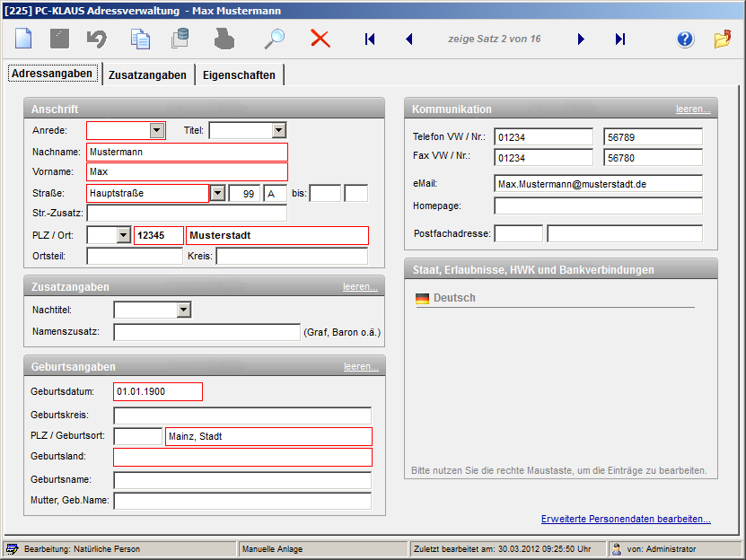Open help via blue question mark icon
Screen dimensions: 746x560
(686, 39)
